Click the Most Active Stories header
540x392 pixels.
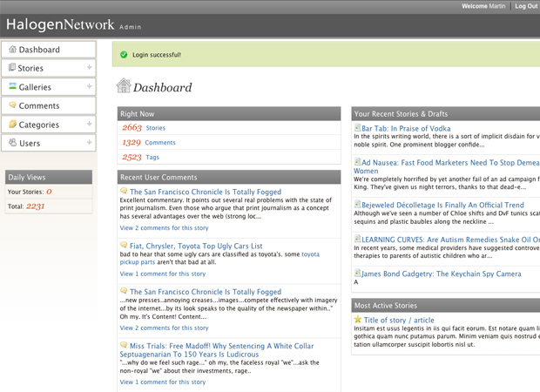[x=446, y=305]
